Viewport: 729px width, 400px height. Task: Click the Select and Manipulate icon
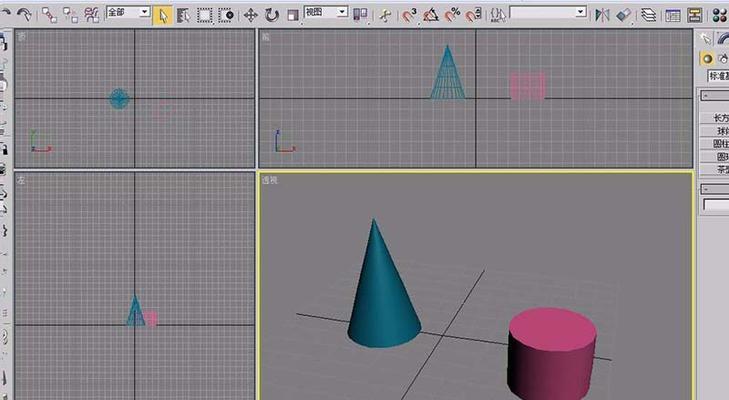pos(385,15)
